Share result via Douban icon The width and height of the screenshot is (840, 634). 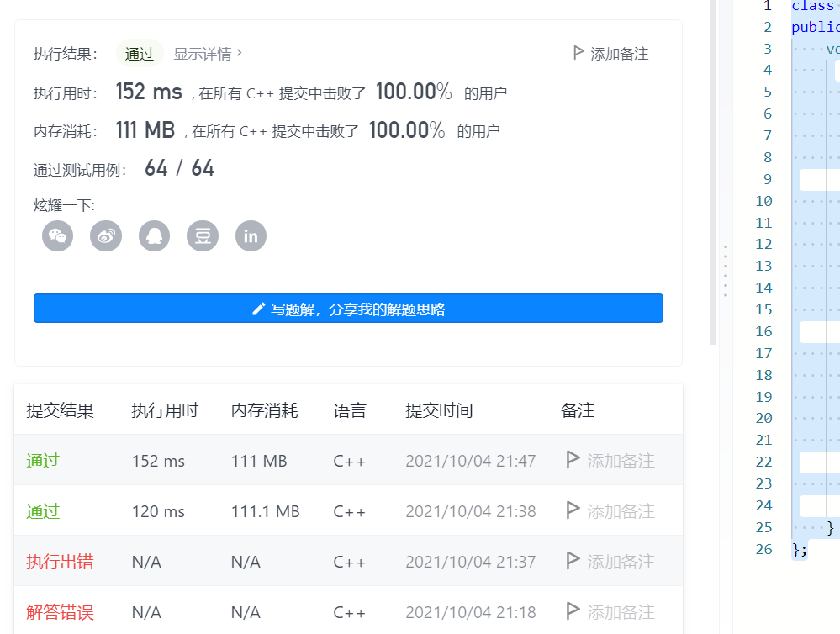[x=202, y=235]
